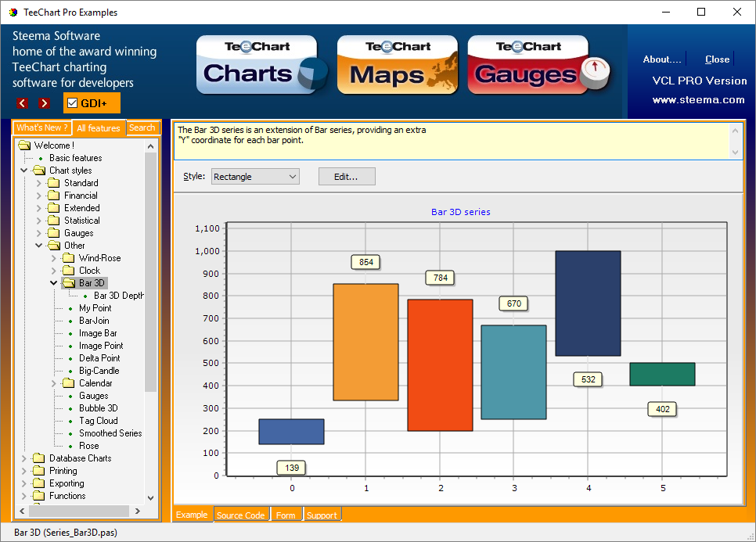This screenshot has height=542, width=756.
Task: Open the Welcome ! folder icon
Action: tap(24, 145)
